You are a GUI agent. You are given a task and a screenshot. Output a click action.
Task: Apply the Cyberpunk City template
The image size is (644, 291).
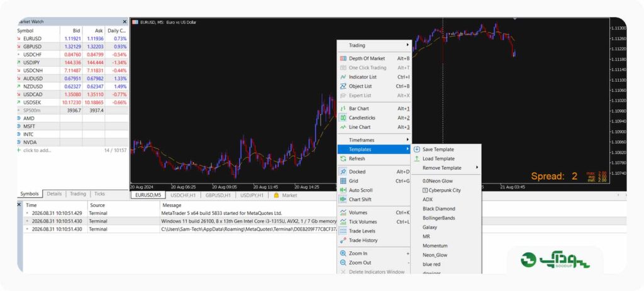446,190
